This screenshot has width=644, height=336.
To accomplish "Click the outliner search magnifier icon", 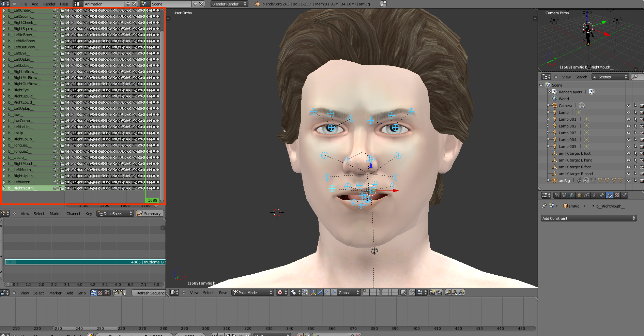I will click(x=635, y=77).
